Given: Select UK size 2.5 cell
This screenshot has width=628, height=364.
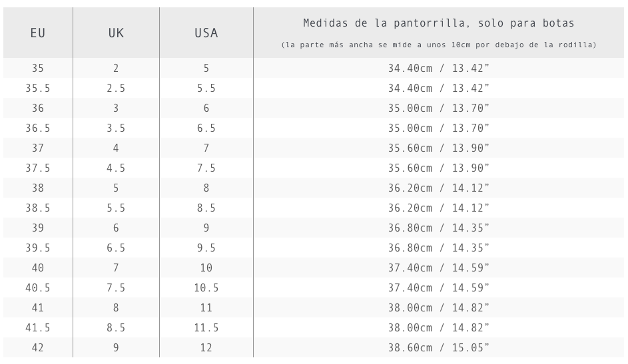Looking at the screenshot, I should pos(116,88).
